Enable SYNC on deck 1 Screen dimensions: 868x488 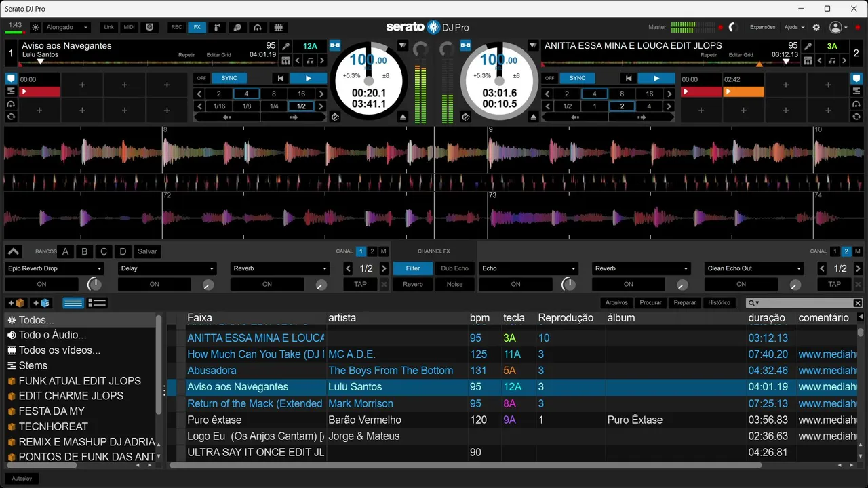pos(229,78)
